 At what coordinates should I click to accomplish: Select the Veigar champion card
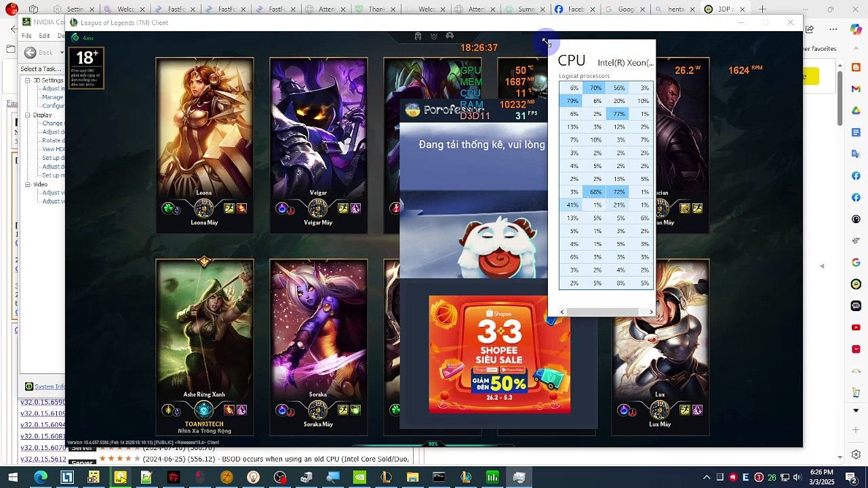point(318,145)
